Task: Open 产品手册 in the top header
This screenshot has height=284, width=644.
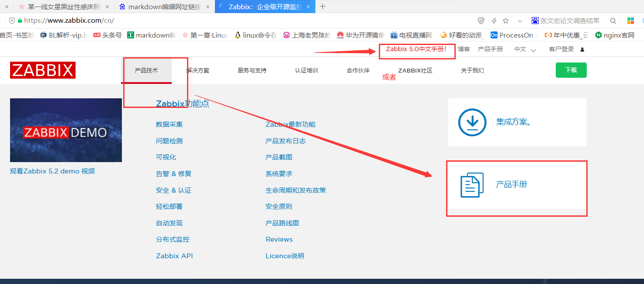Action: (x=490, y=49)
